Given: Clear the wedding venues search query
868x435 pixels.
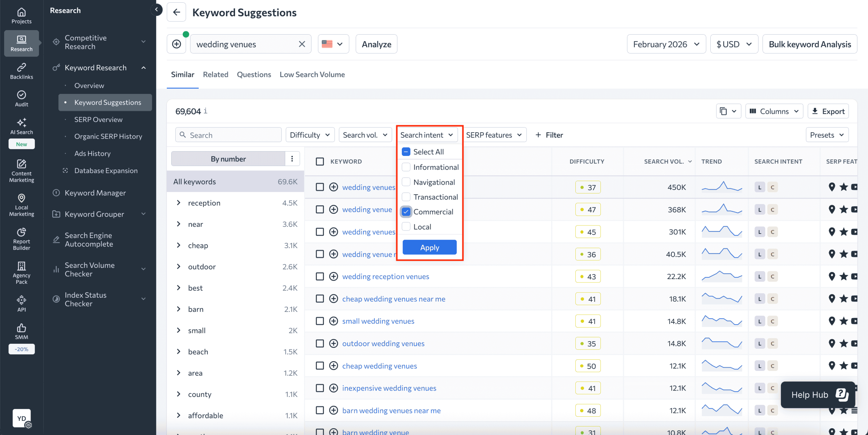Looking at the screenshot, I should pyautogui.click(x=301, y=44).
